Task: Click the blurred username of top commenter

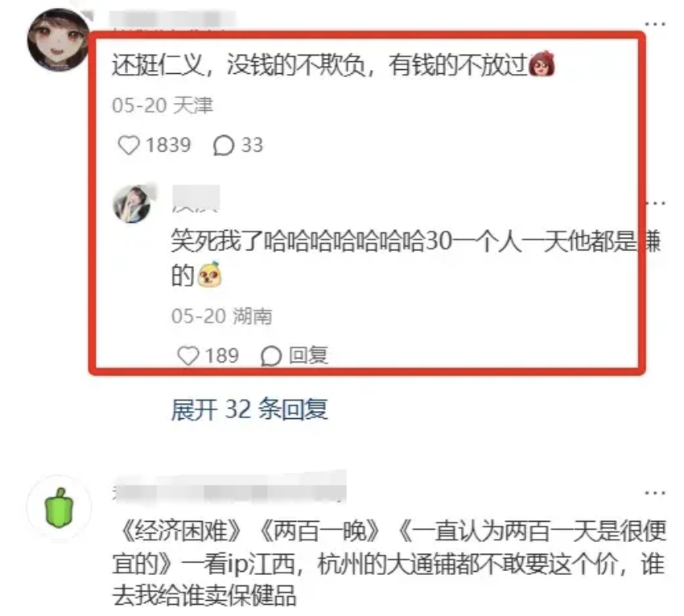Action: coord(172,20)
